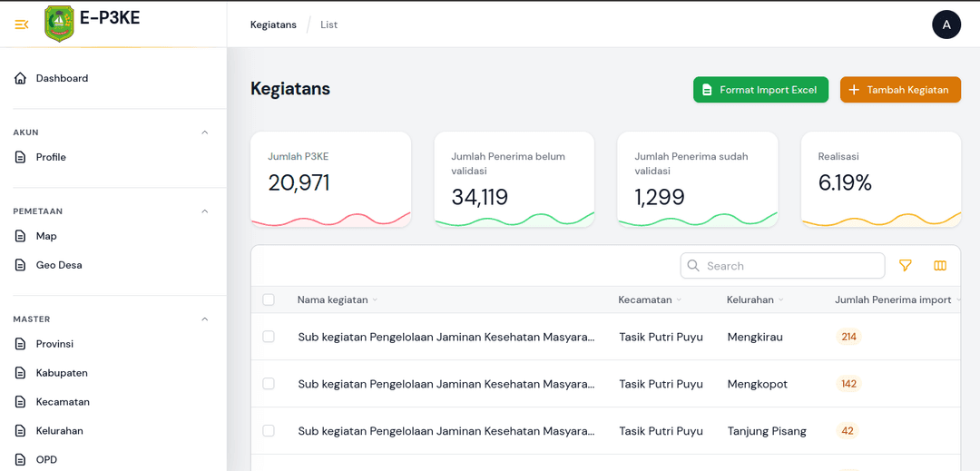Click the E-P3KE crest logo
The image size is (980, 471).
pos(59,24)
